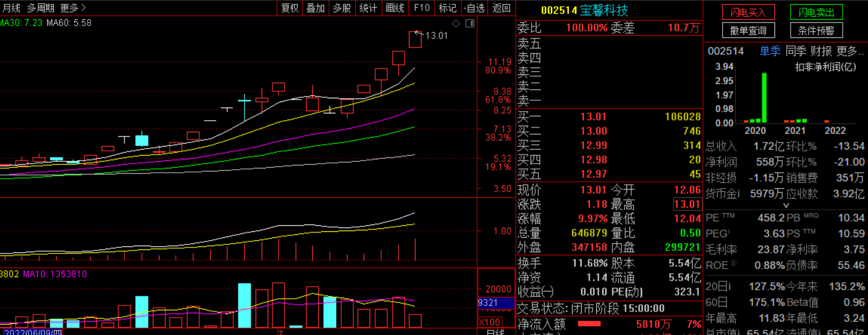This screenshot has height=335, width=868.
Task: Click the 买二 bid price 13.00
Action: (x=594, y=131)
